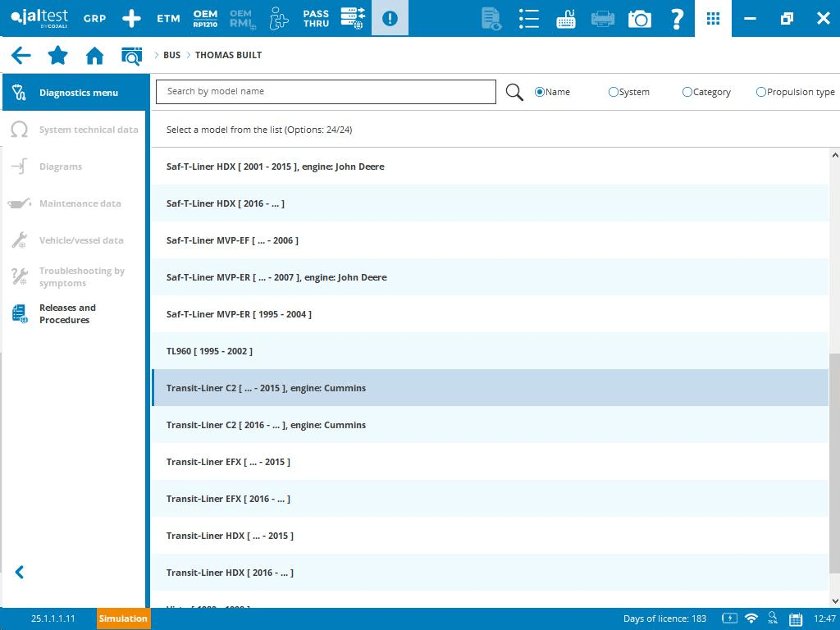Image resolution: width=840 pixels, height=630 pixels.
Task: Click the magnifier search icon beside search field
Action: 514,92
